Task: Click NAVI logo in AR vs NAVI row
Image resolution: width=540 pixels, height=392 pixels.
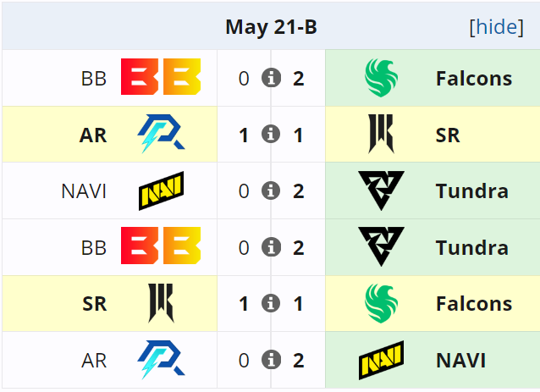Action: 380,360
